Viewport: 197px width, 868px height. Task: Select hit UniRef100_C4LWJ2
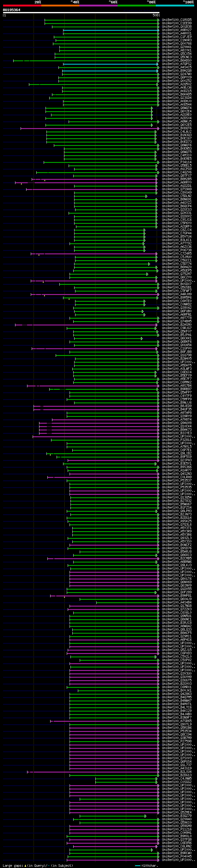click(177, 132)
